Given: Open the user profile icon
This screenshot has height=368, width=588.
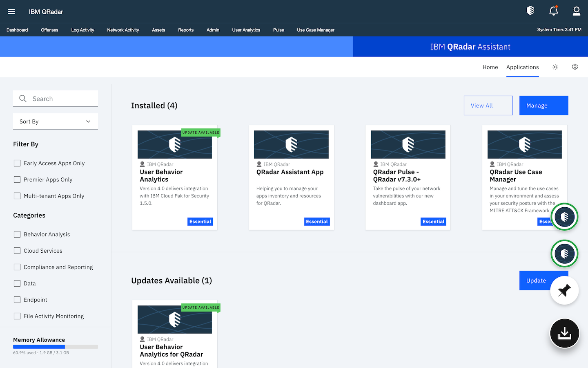Looking at the screenshot, I should pos(576,11).
